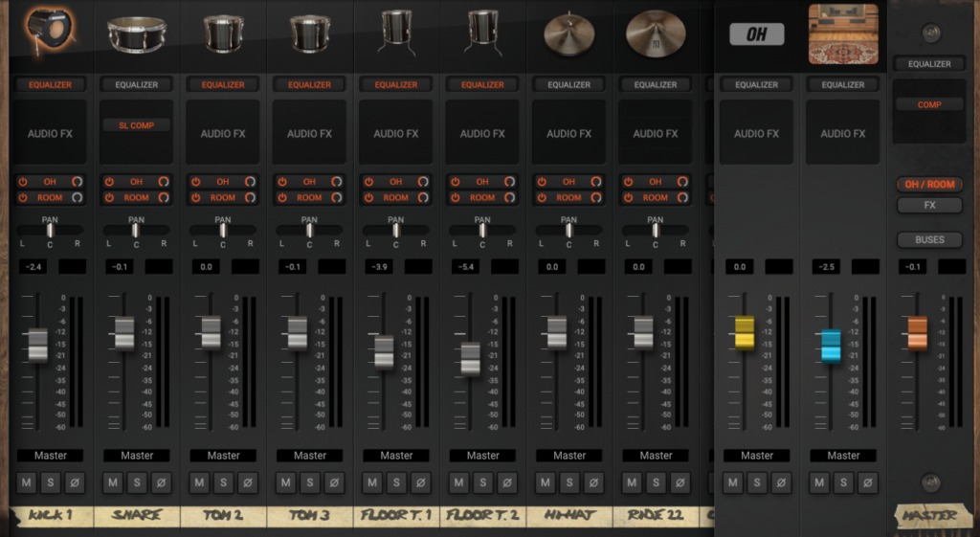Select the snare drum icon
Screen dimensions: 980x537
[136, 34]
